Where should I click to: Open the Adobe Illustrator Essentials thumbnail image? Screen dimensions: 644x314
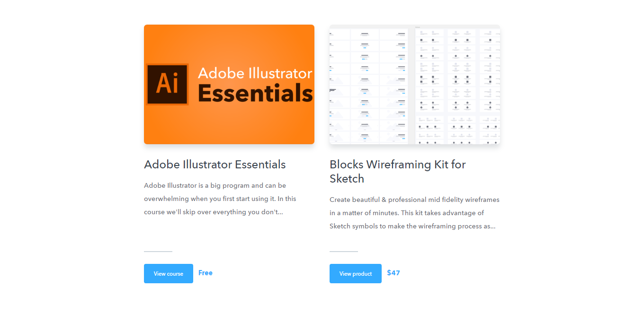(229, 84)
